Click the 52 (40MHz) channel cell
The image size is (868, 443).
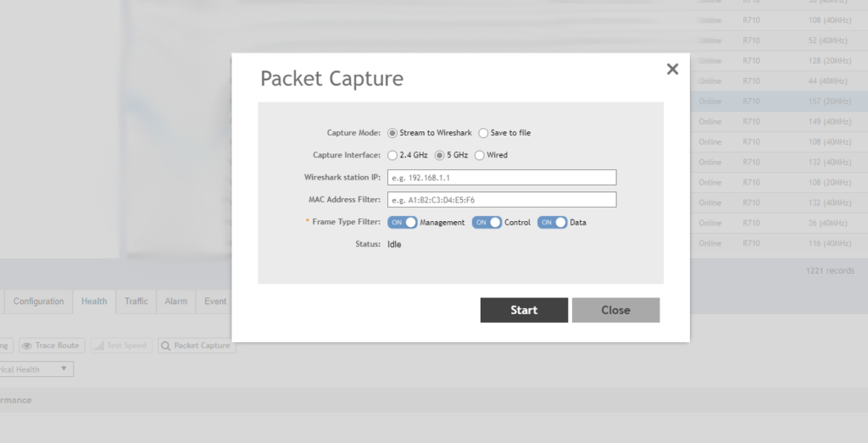[x=827, y=41]
